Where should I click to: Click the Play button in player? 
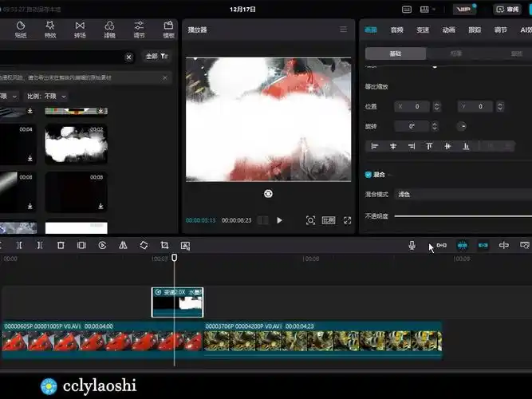click(x=279, y=220)
